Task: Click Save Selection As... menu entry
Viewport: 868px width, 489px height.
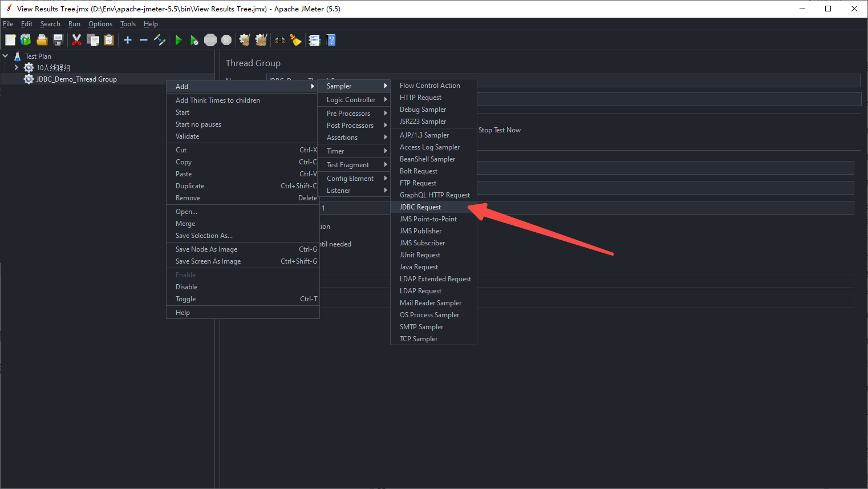Action: coord(242,235)
